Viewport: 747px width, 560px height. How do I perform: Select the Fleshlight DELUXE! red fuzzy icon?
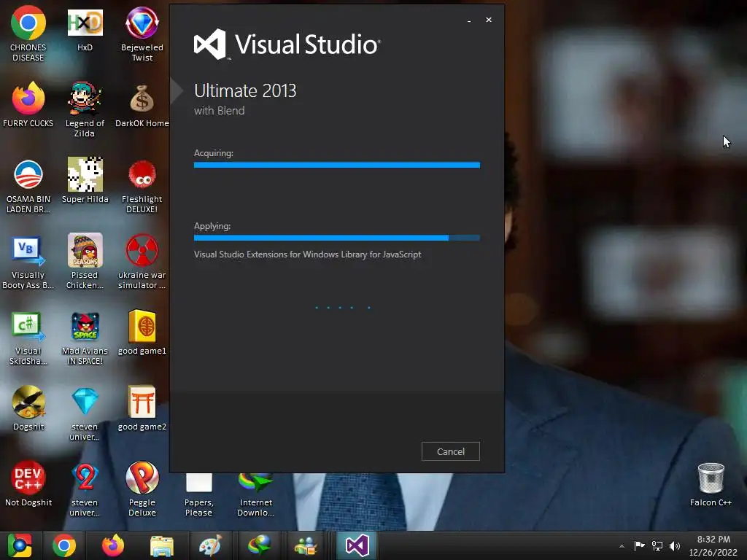pyautogui.click(x=142, y=185)
